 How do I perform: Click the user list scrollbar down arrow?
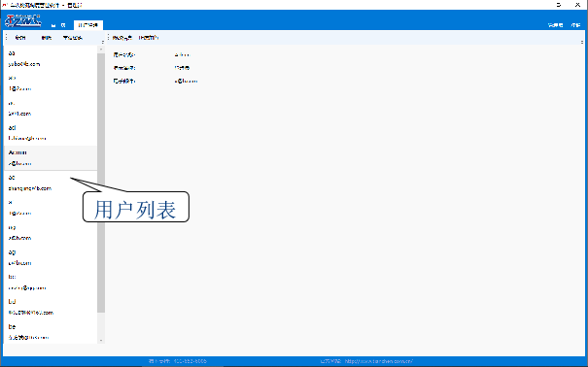[x=101, y=340]
